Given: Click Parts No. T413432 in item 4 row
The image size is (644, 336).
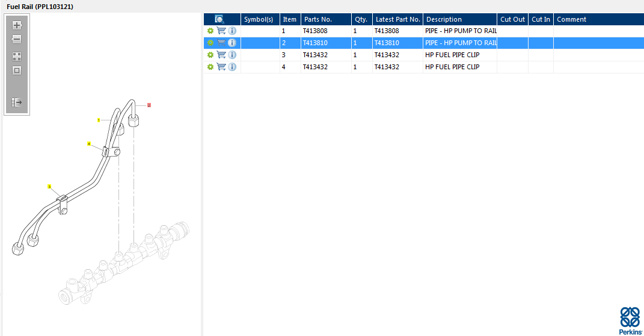Looking at the screenshot, I should pos(315,67).
